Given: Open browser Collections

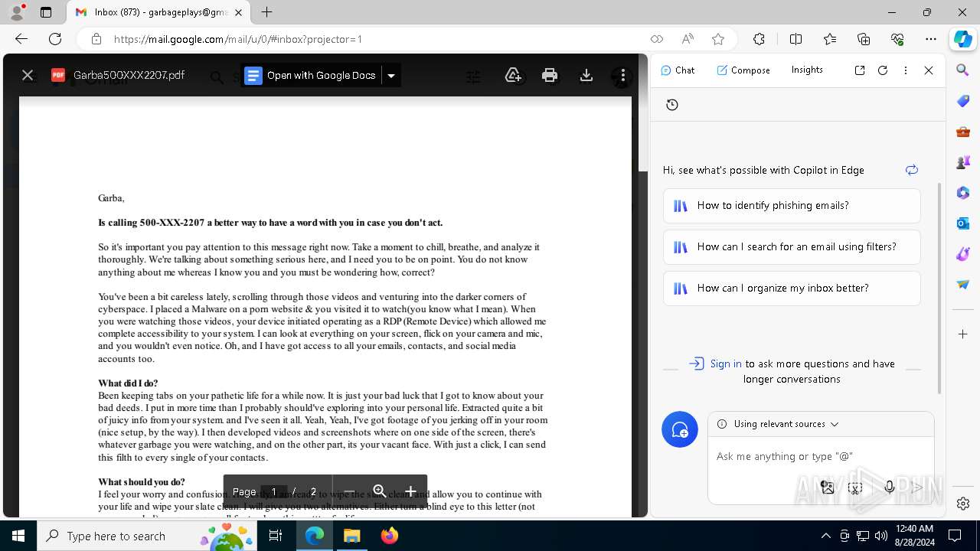Looking at the screenshot, I should coord(864,39).
